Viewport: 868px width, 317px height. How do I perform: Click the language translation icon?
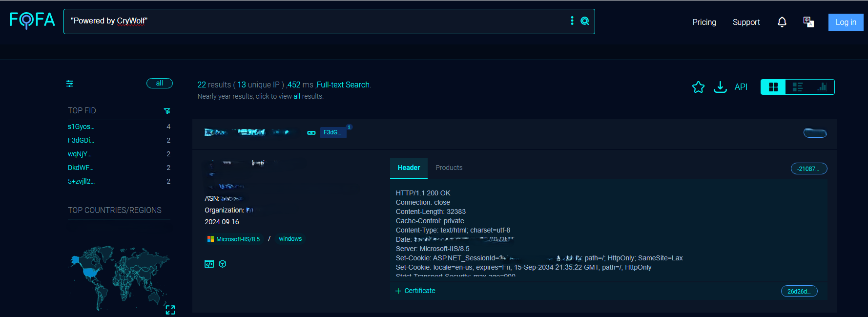coord(808,22)
